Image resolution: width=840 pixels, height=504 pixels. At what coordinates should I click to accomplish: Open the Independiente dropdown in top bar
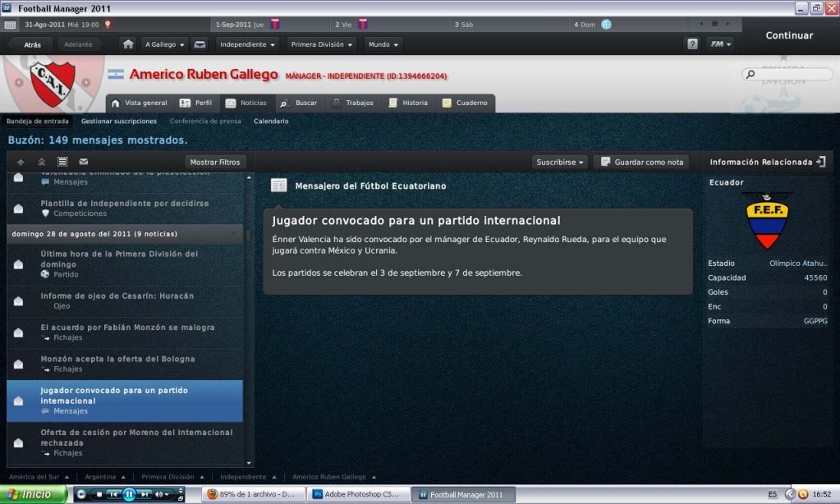click(247, 44)
